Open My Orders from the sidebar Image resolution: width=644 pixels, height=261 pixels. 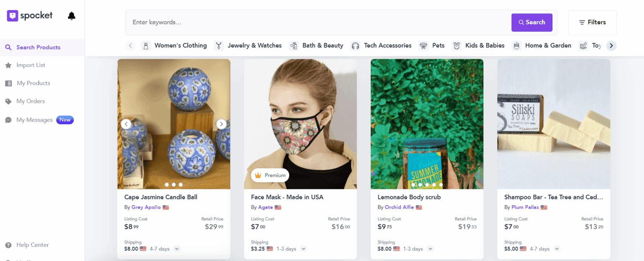[30, 101]
